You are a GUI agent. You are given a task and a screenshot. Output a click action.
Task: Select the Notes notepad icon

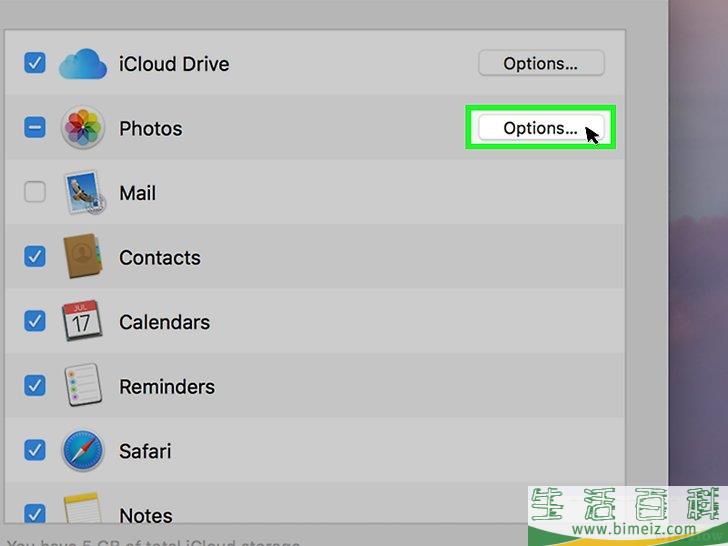point(82,508)
